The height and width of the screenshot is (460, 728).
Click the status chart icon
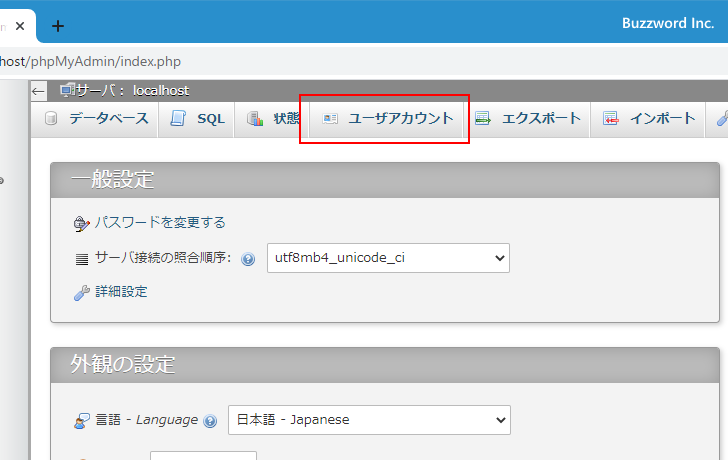pyautogui.click(x=255, y=119)
